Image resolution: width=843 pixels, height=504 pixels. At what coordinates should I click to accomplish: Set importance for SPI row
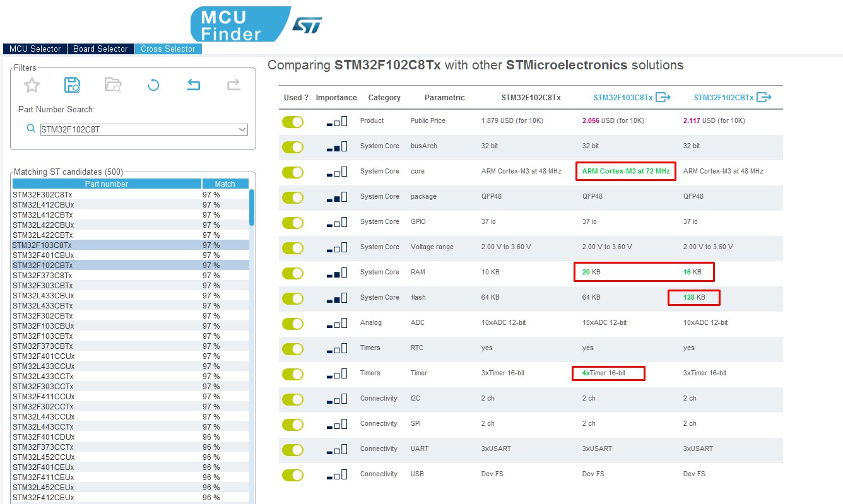[337, 424]
